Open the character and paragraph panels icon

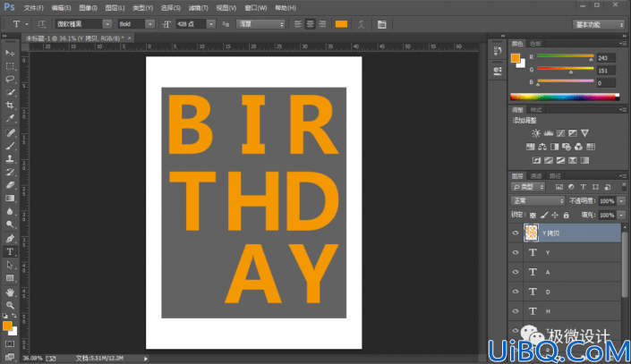(x=382, y=24)
